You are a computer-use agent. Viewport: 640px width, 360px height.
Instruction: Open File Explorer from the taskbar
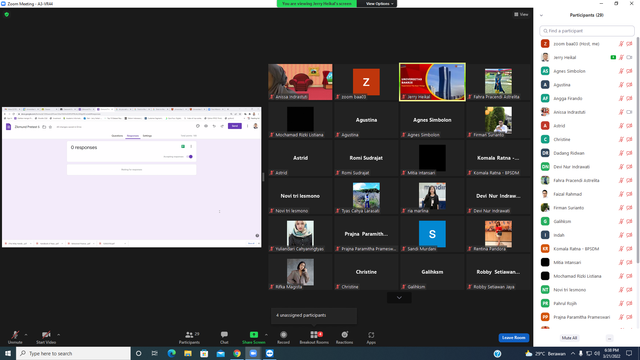(x=188, y=353)
